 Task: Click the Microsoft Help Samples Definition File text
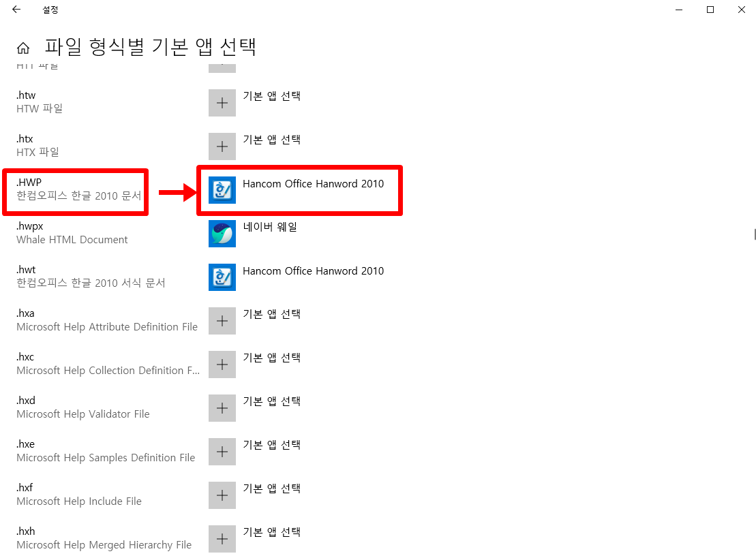click(106, 458)
